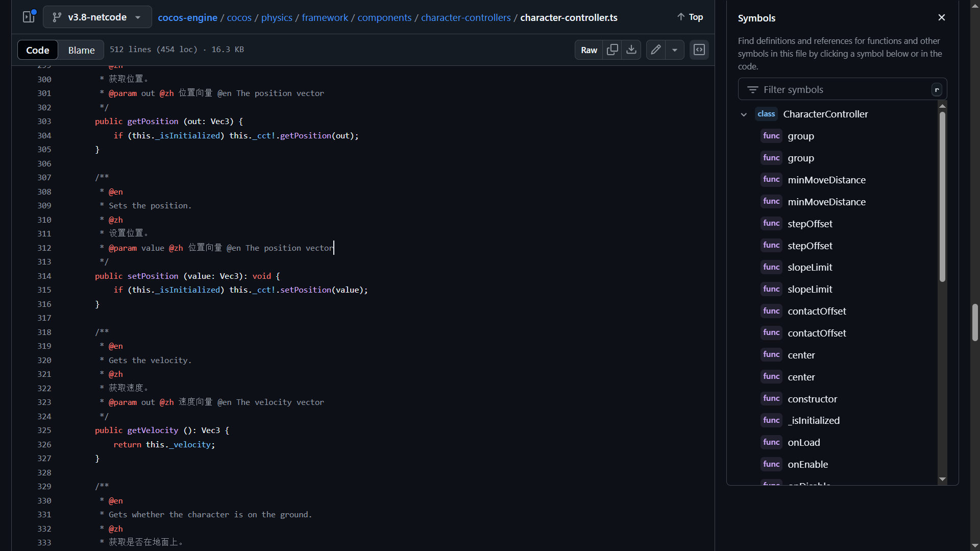Viewport: 980px width, 551px height.
Task: Navigate to character-controllers folder breadcrumb
Action: pos(465,18)
